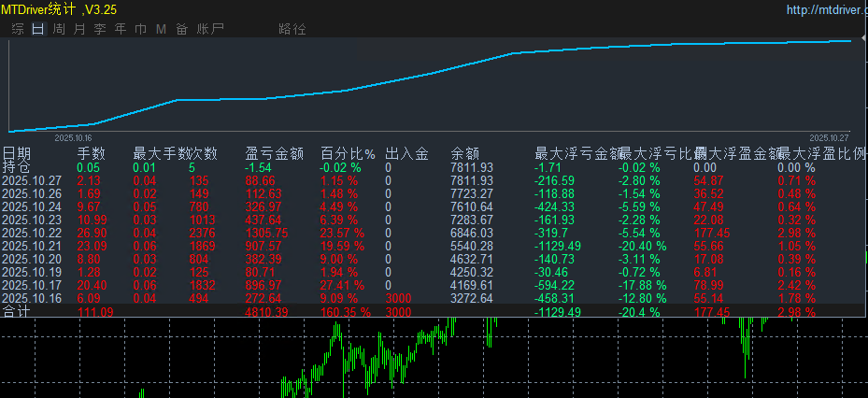The height and width of the screenshot is (398, 868).
Task: Select the M tab
Action: (x=161, y=29)
